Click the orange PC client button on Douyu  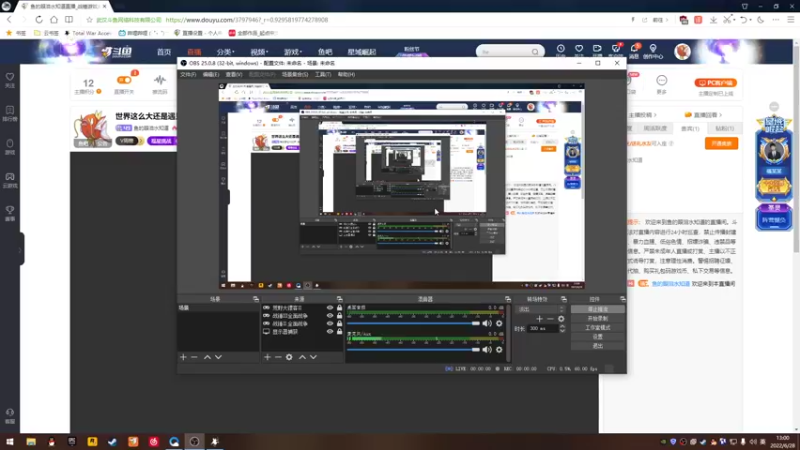click(x=715, y=83)
